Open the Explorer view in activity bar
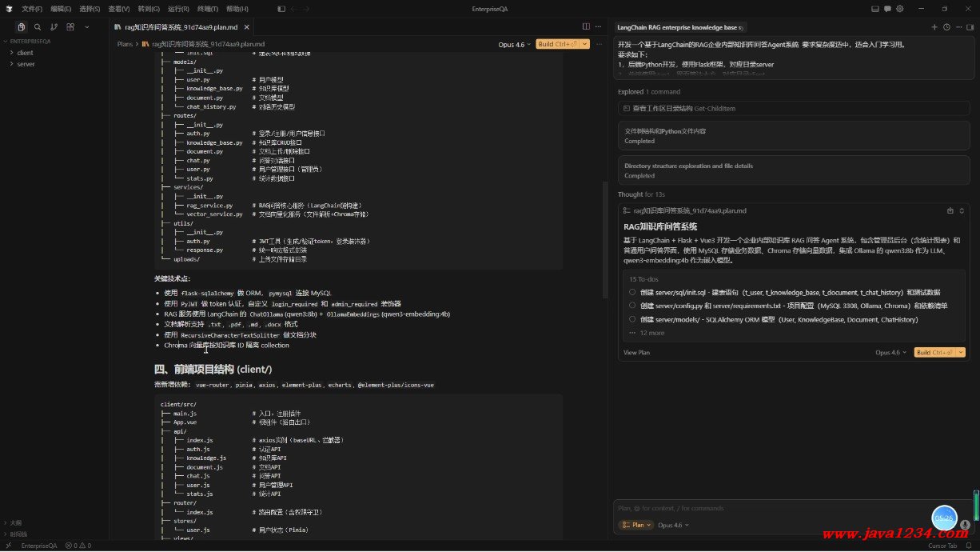Screen dimensions: 980x552 coord(22,27)
